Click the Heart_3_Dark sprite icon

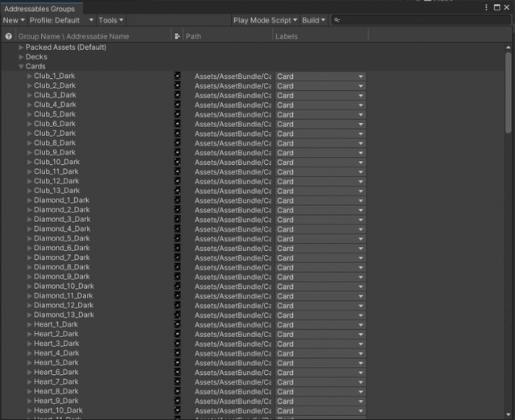[x=178, y=344]
